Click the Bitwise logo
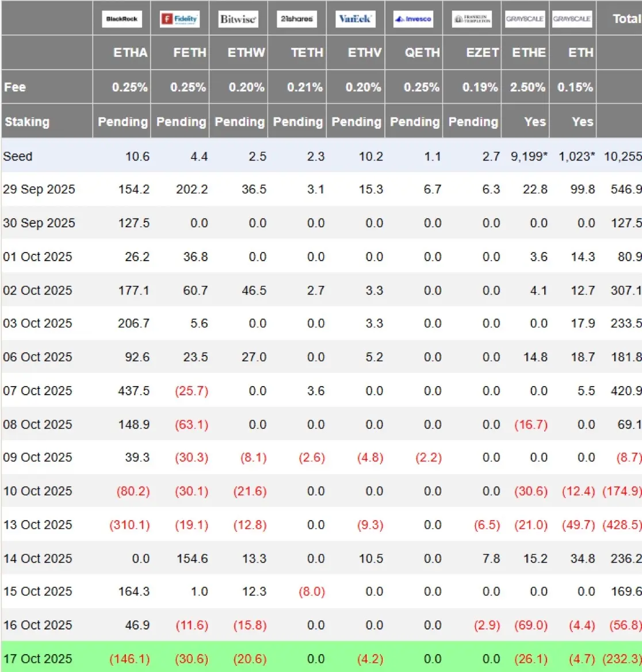 click(x=238, y=19)
